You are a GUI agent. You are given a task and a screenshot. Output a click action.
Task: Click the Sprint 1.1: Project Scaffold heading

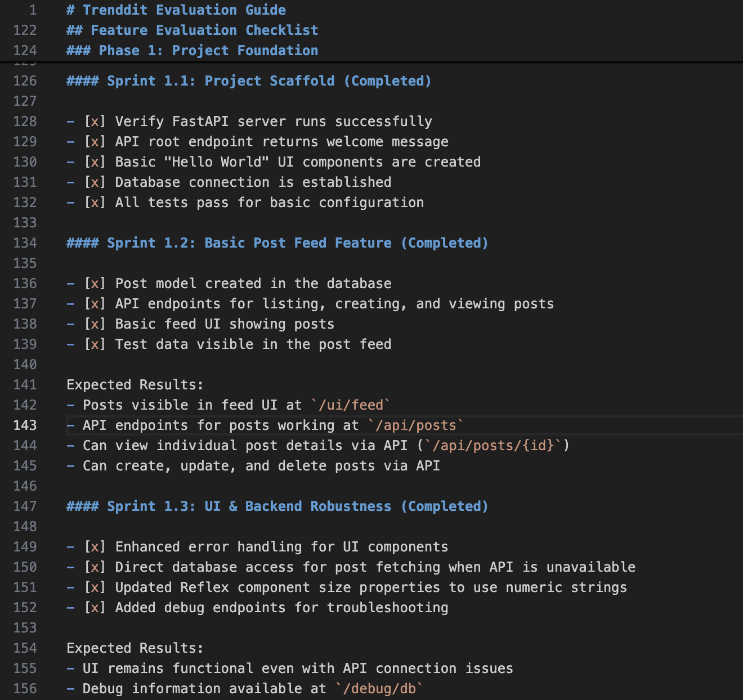click(249, 81)
